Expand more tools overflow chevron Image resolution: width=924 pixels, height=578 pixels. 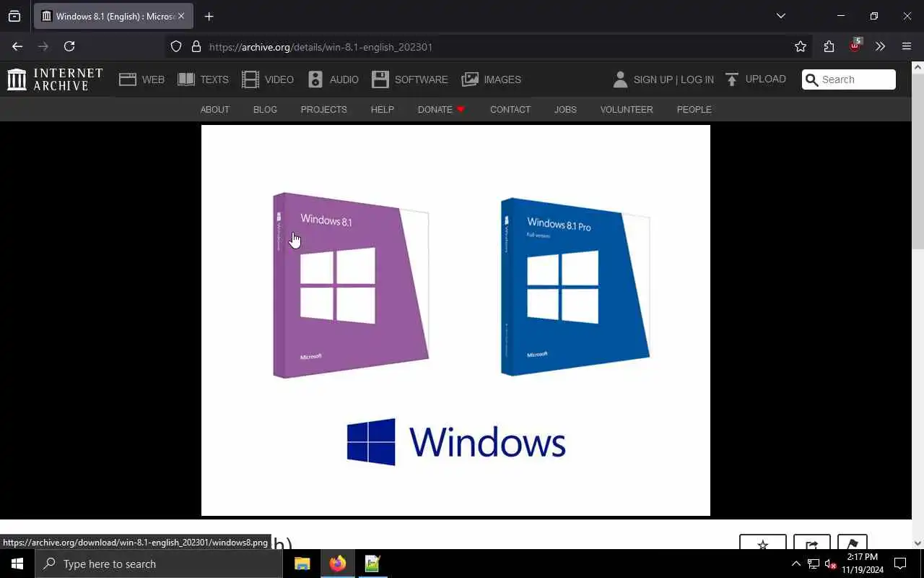click(880, 46)
